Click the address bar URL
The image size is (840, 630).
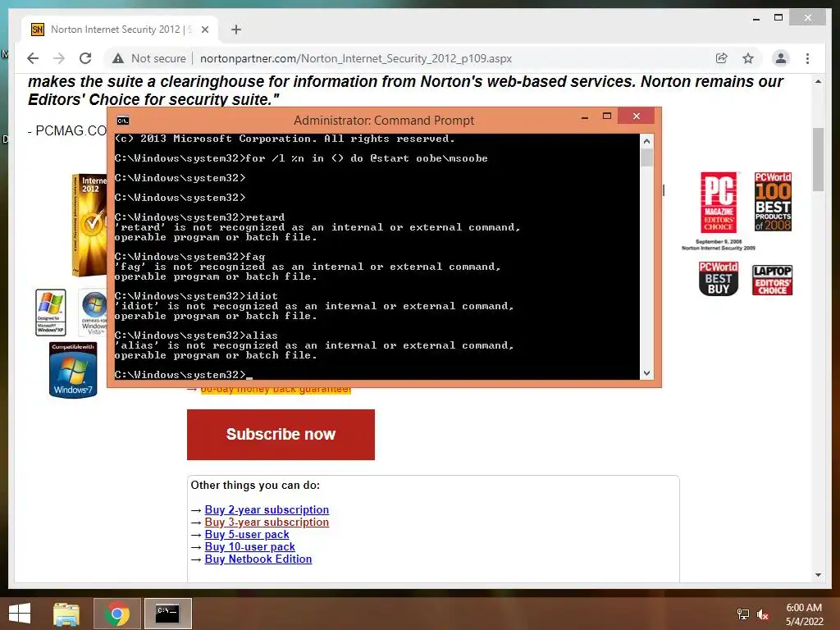click(356, 58)
